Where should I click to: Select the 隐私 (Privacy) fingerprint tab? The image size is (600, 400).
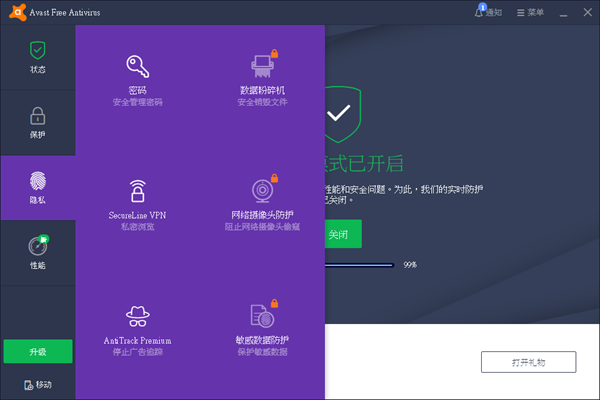pos(38,188)
